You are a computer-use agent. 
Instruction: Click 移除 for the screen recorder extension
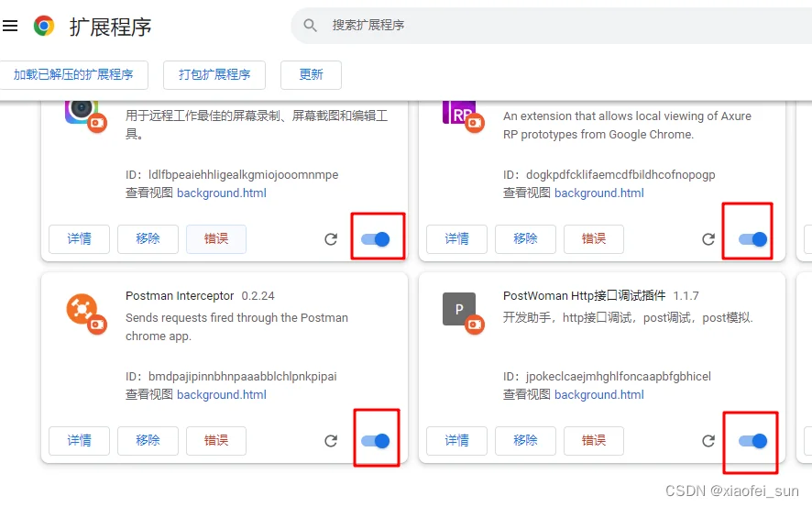pos(148,238)
